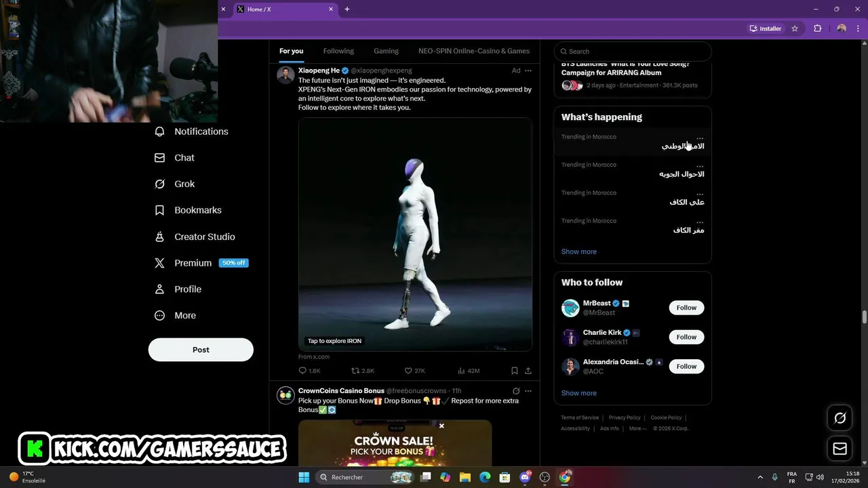Open the Cookie Policy link
Image resolution: width=868 pixels, height=488 pixels.
click(x=666, y=418)
